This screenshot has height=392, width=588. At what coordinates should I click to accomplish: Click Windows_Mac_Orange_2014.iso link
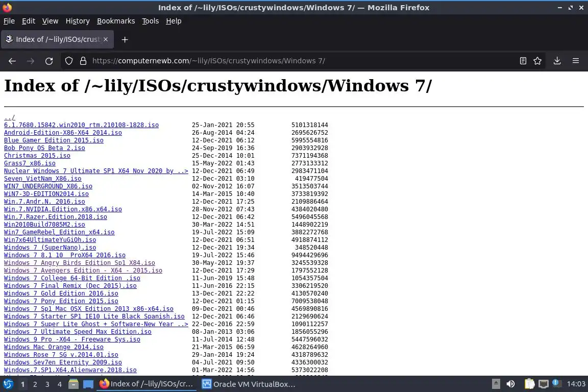pyautogui.click(x=54, y=347)
